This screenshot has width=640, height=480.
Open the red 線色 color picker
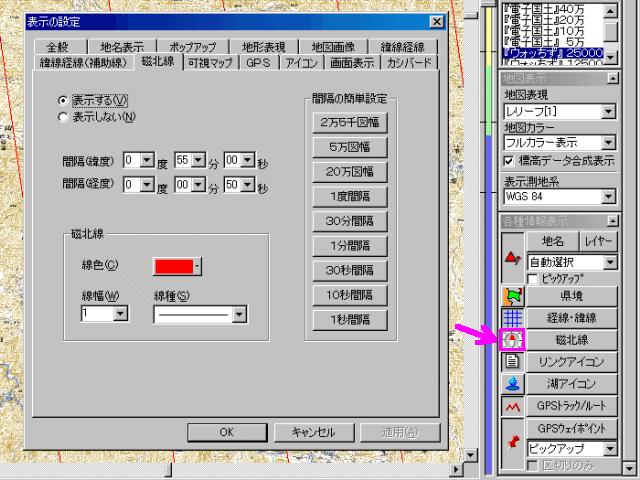pyautogui.click(x=177, y=266)
